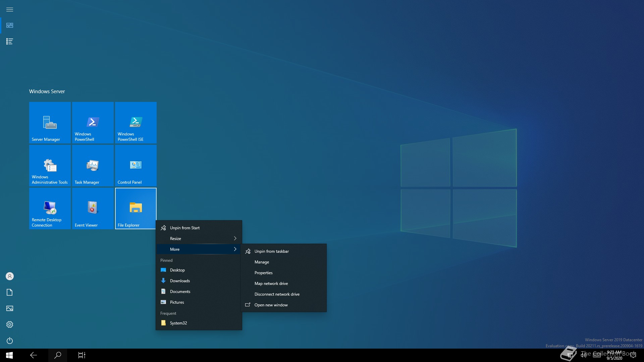Expand the More submenu

pyautogui.click(x=199, y=249)
